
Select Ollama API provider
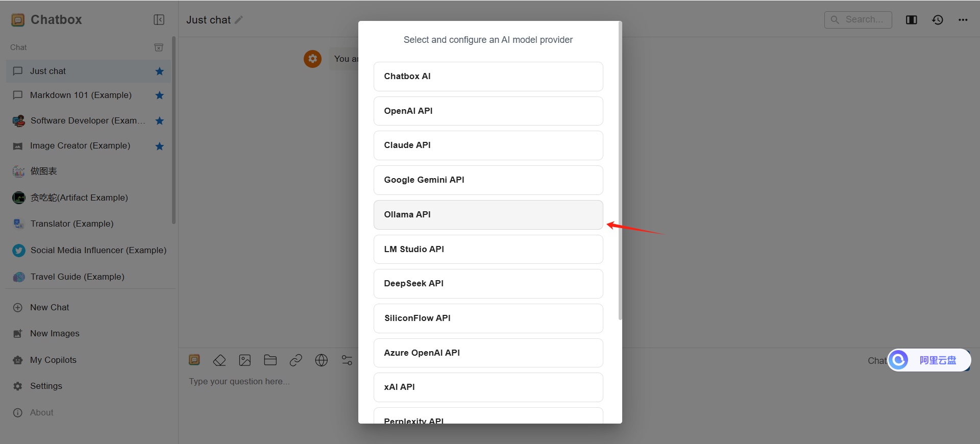(x=488, y=215)
